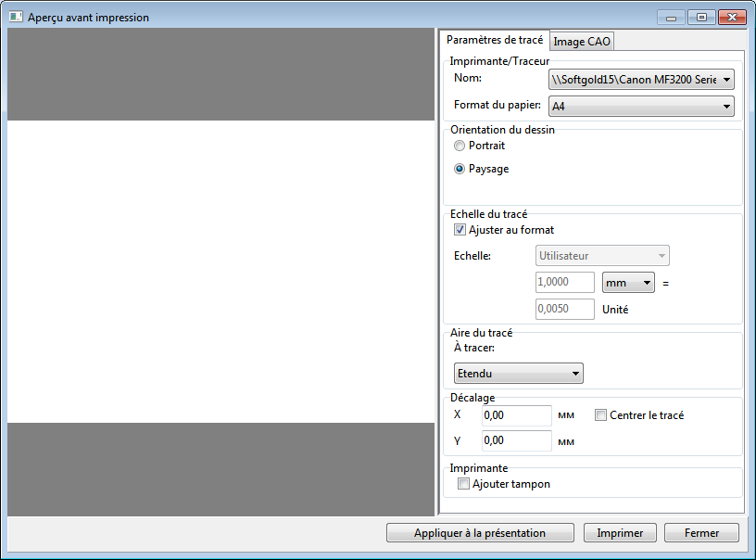Select the Paysage orientation option
The height and width of the screenshot is (560, 756).
[460, 169]
